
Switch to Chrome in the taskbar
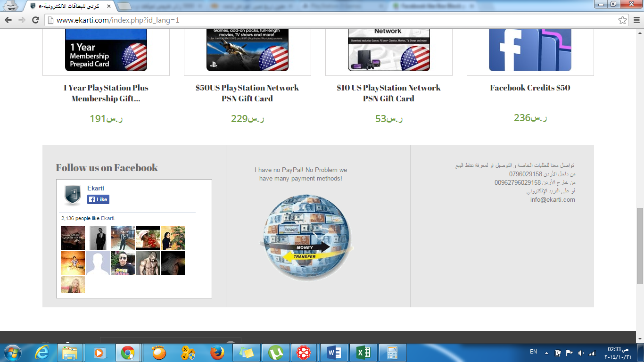(x=128, y=353)
